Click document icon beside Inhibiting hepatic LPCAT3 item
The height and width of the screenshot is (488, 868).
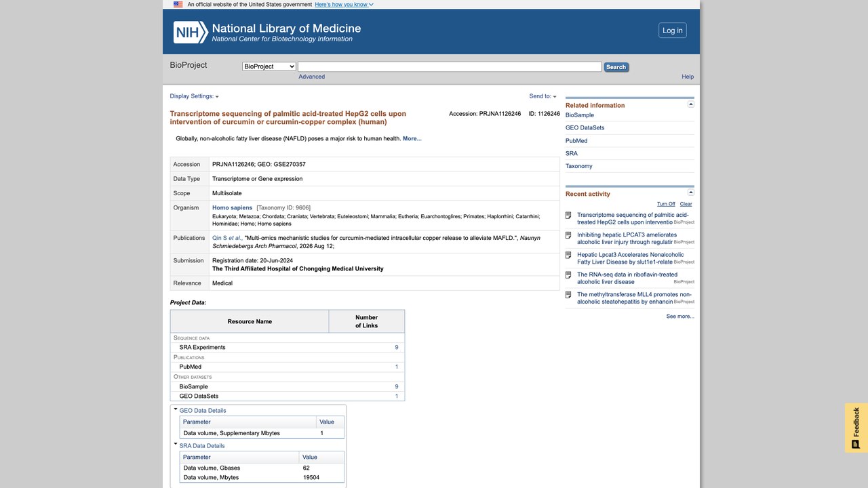pos(569,235)
